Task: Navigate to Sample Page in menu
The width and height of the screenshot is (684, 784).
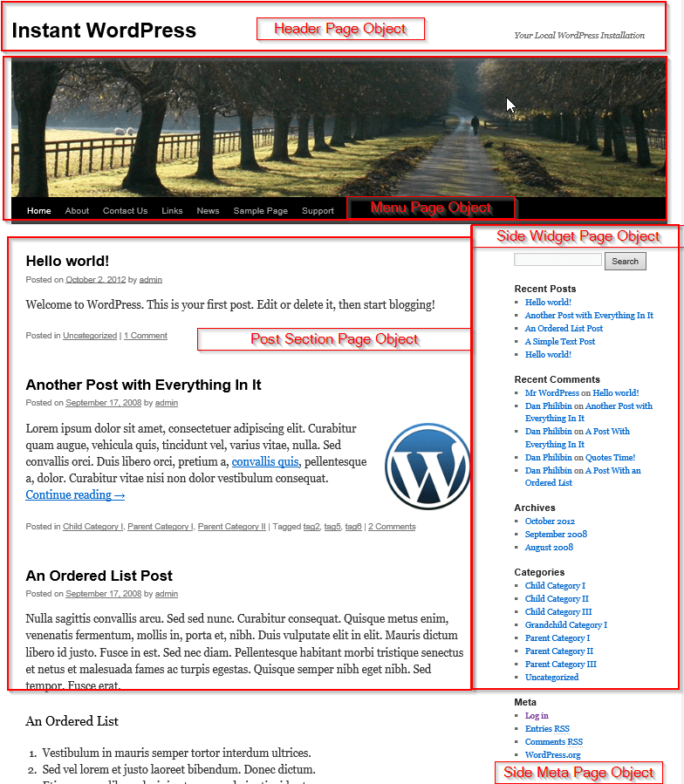Action: [261, 211]
